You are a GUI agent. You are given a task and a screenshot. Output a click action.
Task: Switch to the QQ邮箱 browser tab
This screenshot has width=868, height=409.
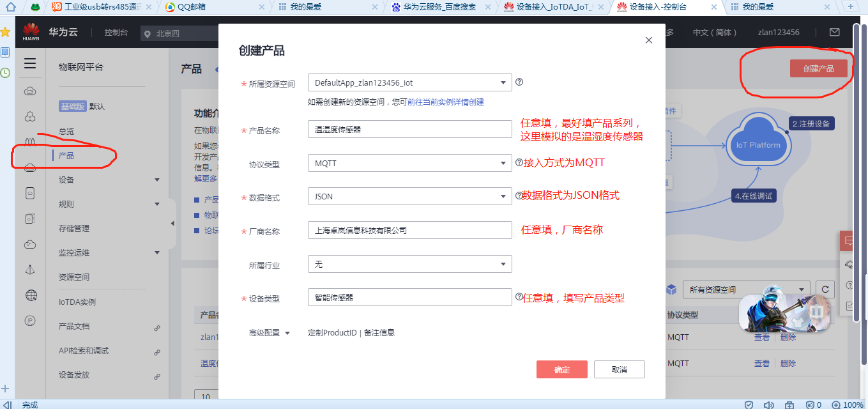click(188, 7)
